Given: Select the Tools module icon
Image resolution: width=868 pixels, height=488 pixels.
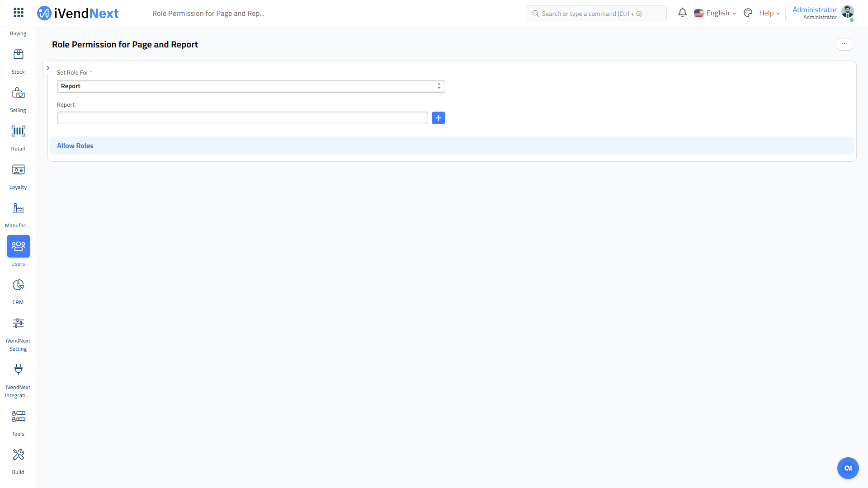Looking at the screenshot, I should tap(18, 416).
